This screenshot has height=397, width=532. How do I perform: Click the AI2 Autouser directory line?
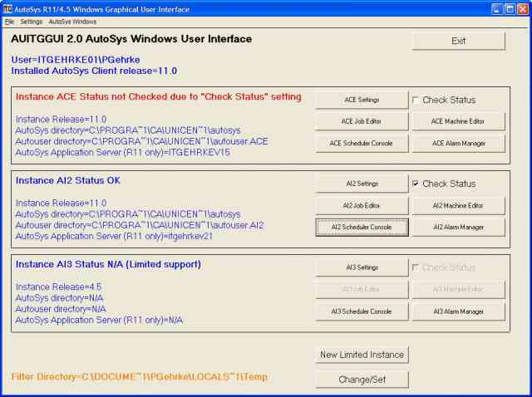[x=140, y=225]
